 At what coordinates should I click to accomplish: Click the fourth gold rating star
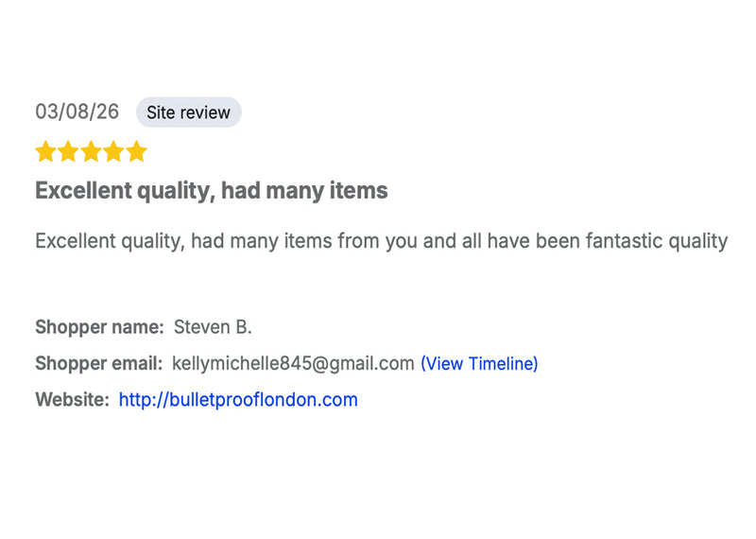[x=114, y=151]
